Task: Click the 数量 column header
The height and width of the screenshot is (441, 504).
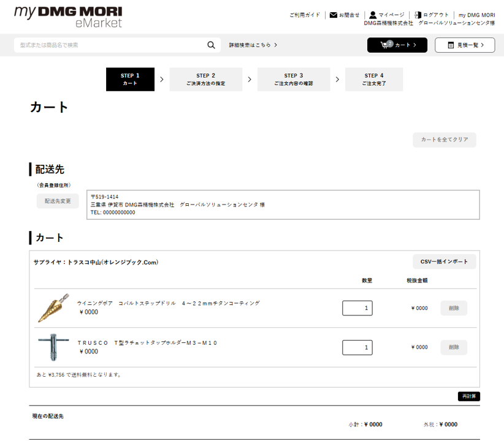Action: point(367,281)
